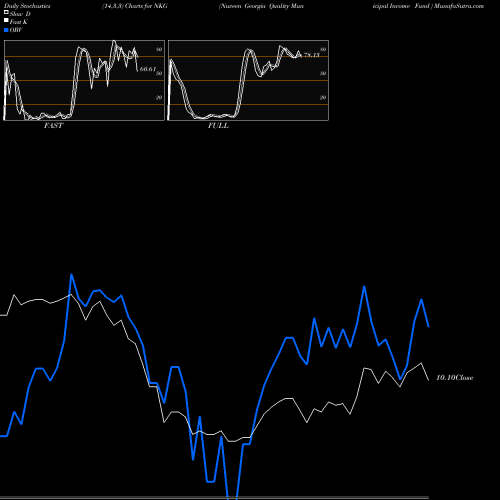Click the 60.61 value in FAST chart
This screenshot has width=500, height=500.
(148, 69)
